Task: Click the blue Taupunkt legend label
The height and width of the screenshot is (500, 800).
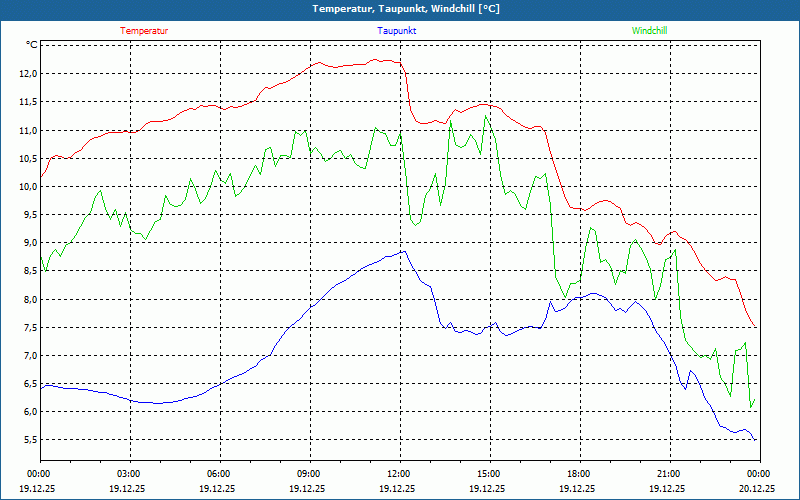Action: click(x=396, y=31)
